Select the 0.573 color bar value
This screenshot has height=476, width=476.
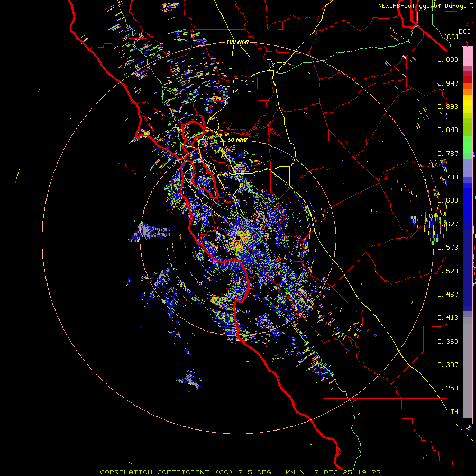448,248
